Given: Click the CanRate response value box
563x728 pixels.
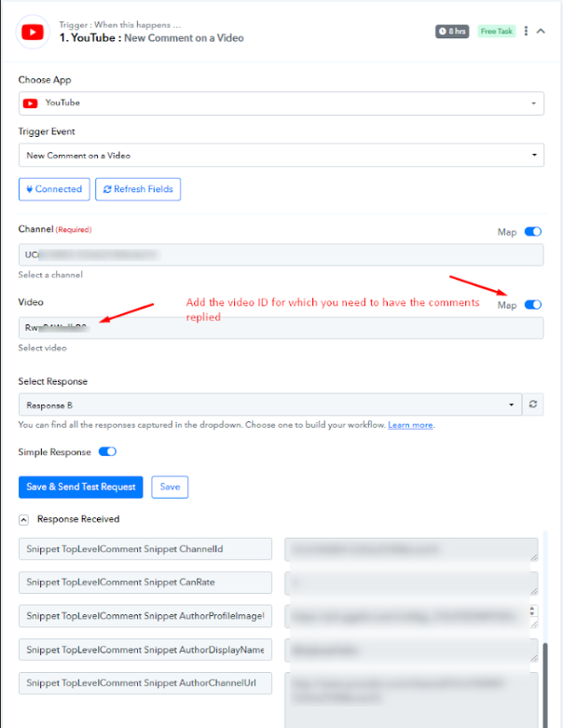Looking at the screenshot, I should click(x=411, y=584).
